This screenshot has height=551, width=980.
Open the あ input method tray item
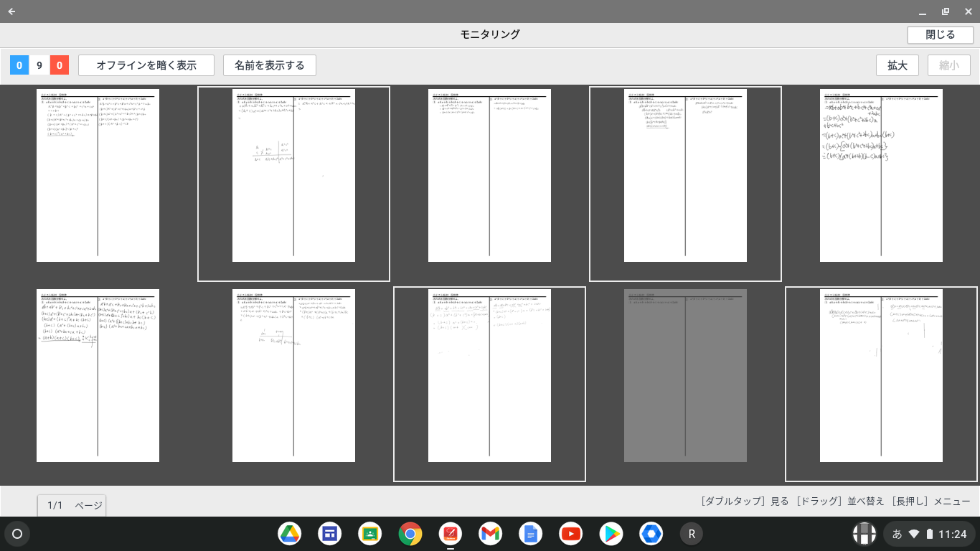897,534
